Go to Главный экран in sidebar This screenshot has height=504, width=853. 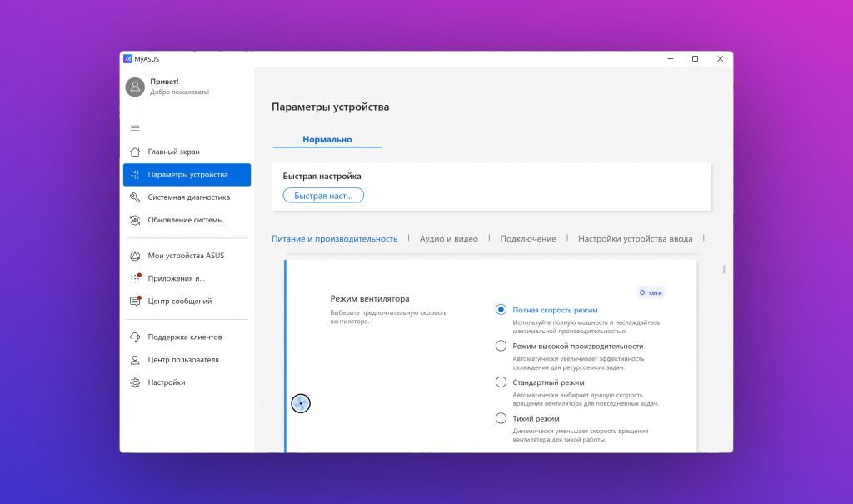tap(187, 152)
